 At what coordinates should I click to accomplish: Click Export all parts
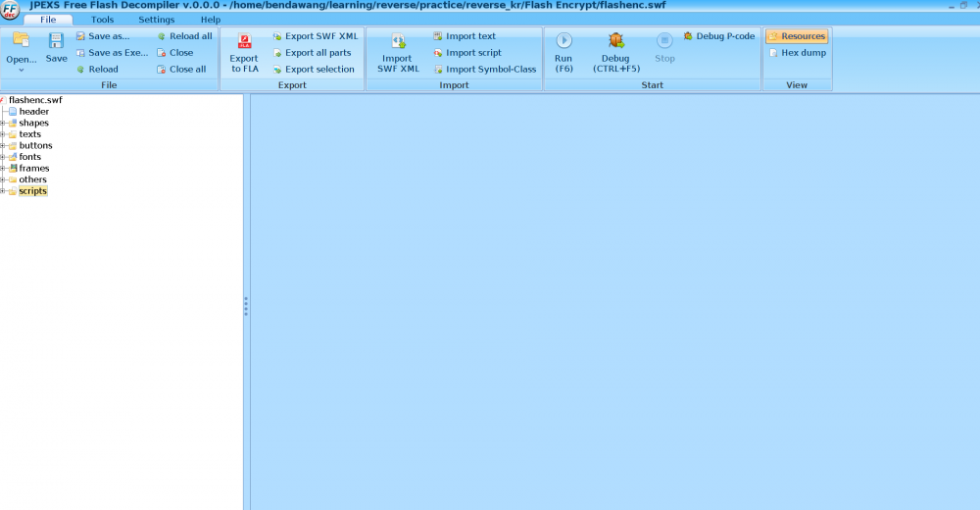(312, 53)
